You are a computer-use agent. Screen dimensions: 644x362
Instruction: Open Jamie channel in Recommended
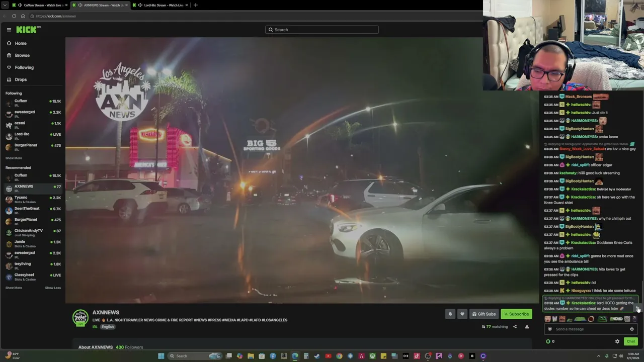[33, 244]
